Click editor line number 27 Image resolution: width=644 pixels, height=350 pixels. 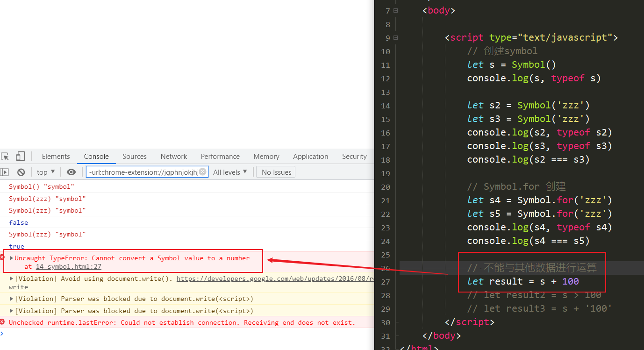[385, 282]
